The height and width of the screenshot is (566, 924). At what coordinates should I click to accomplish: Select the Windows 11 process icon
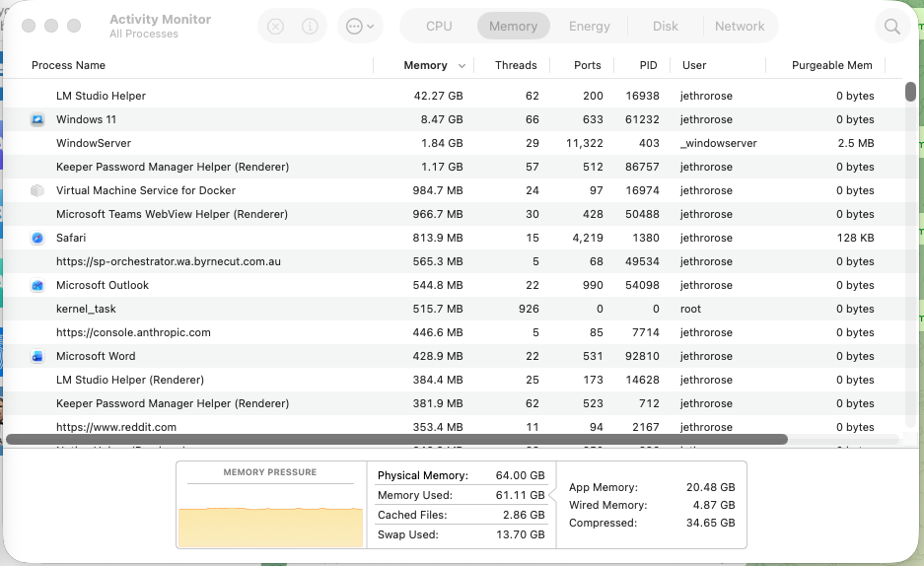pyautogui.click(x=37, y=119)
